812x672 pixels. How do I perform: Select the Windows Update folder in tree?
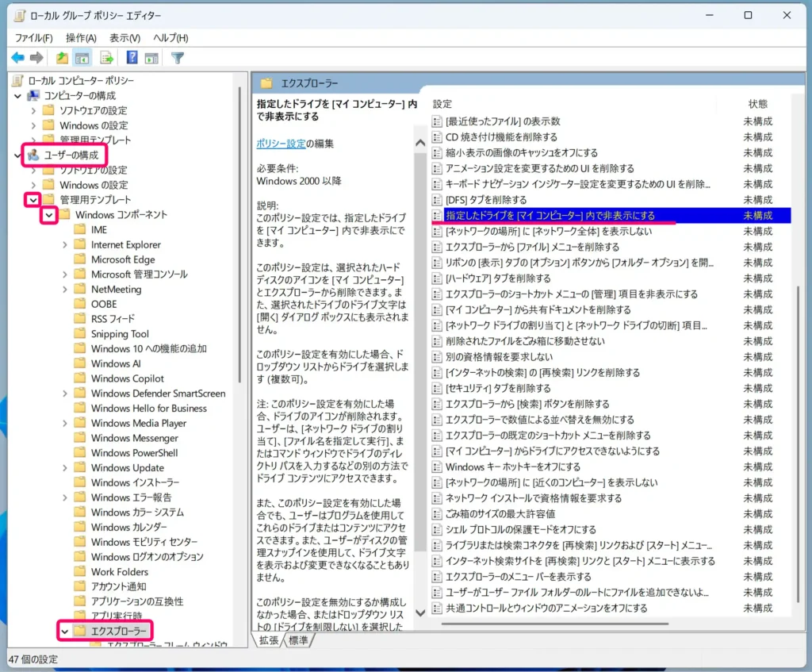coord(127,467)
